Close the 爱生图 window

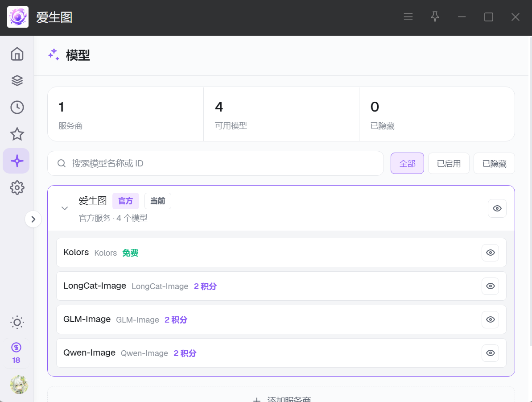click(x=516, y=17)
